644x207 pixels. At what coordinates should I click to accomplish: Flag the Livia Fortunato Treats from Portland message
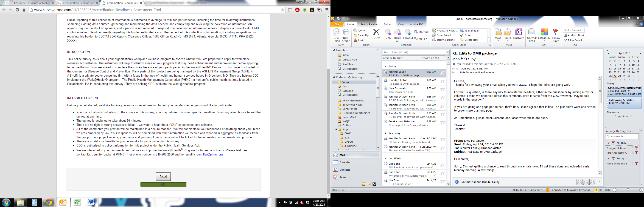click(444, 90)
